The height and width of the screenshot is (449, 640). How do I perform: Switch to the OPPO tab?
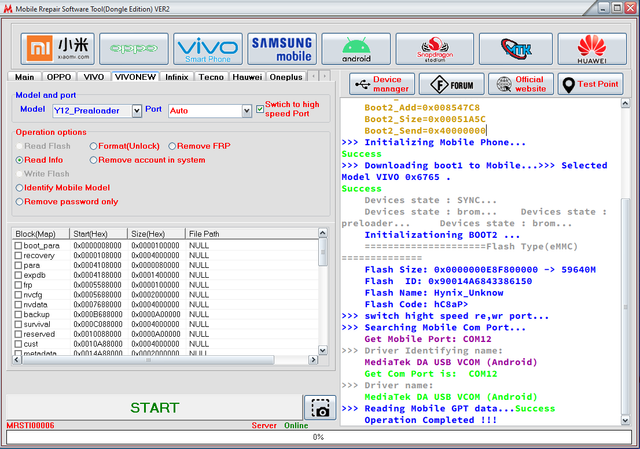59,77
